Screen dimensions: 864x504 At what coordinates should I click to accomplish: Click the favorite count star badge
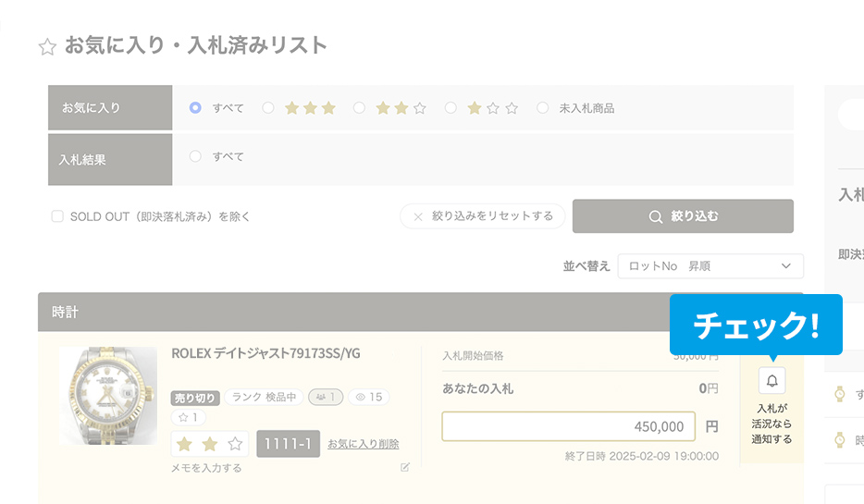click(188, 417)
